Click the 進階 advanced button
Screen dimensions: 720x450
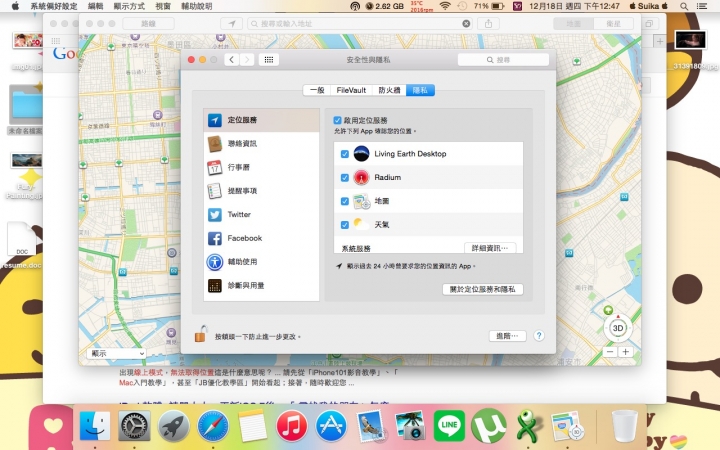pyautogui.click(x=507, y=336)
